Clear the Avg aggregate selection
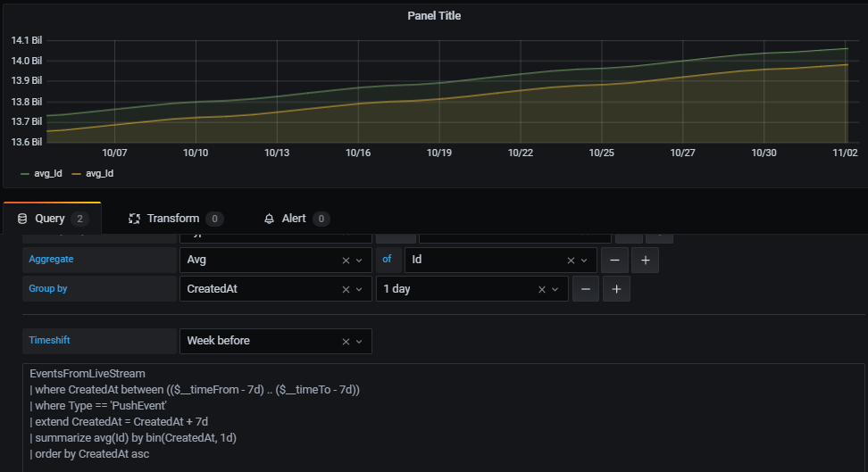 click(346, 261)
